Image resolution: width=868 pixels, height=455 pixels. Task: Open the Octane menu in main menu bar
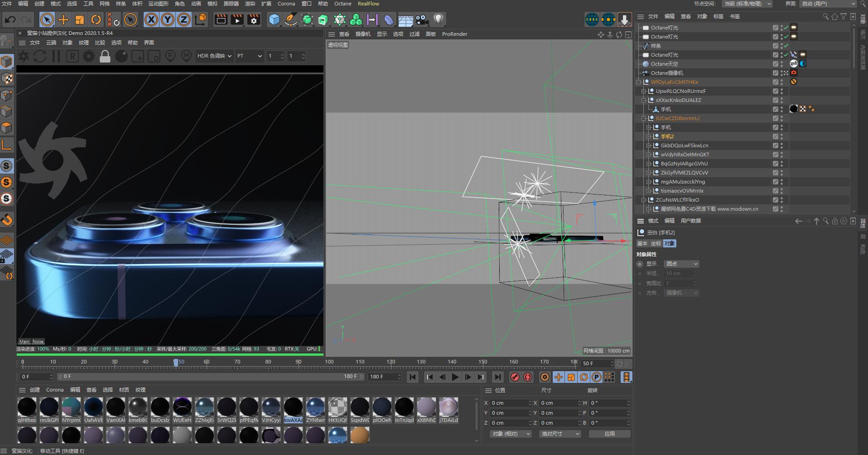tap(342, 4)
